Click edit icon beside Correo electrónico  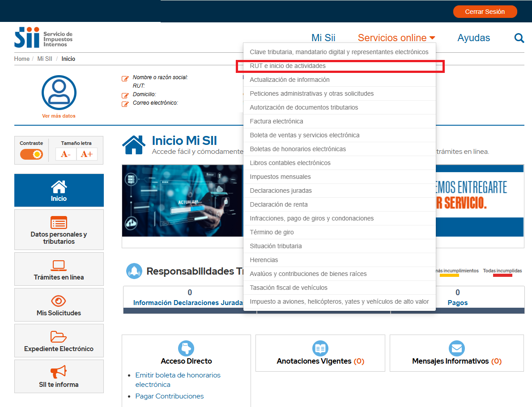coord(125,104)
